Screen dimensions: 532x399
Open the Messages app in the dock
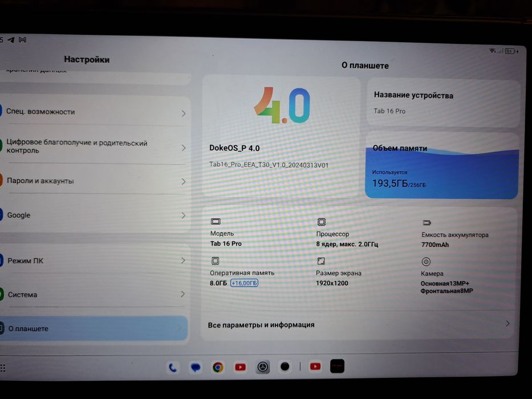(x=196, y=368)
